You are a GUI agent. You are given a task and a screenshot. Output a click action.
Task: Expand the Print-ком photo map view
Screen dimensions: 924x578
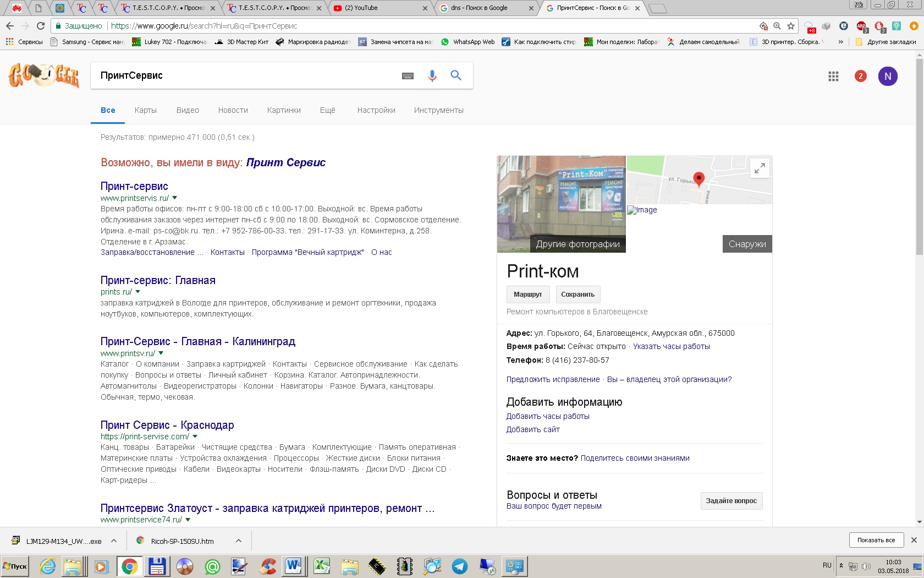(760, 168)
